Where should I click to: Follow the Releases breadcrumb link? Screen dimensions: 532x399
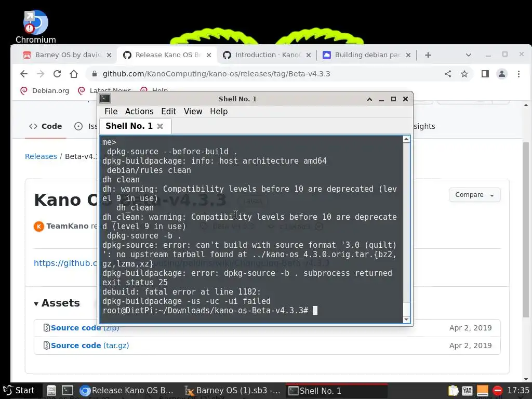(x=41, y=156)
